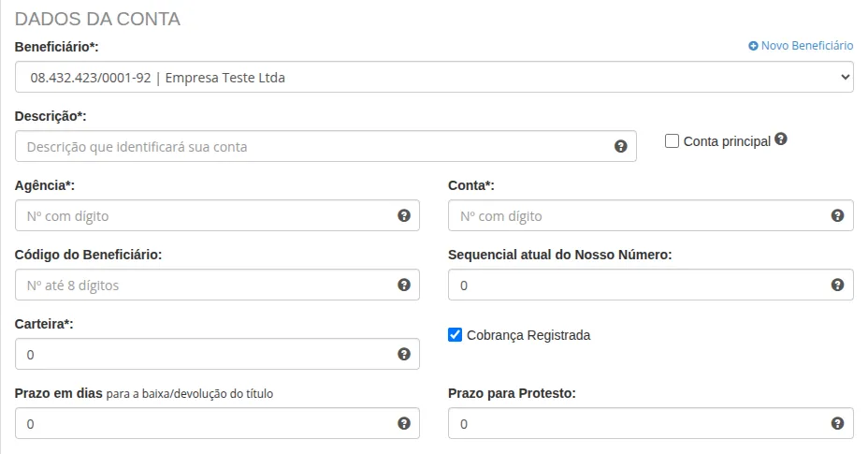
Task: Uncheck the Cobrança Registrada checkbox
Action: (x=456, y=334)
